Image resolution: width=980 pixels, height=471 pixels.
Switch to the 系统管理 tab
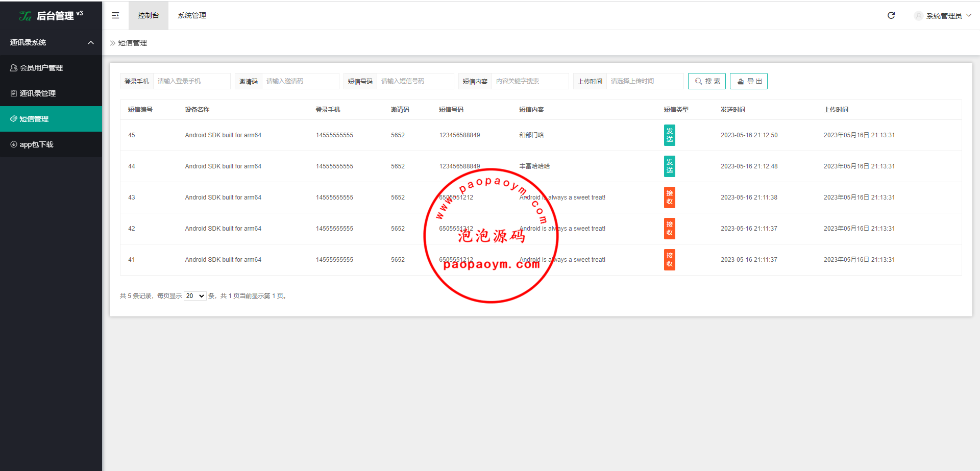click(x=192, y=15)
